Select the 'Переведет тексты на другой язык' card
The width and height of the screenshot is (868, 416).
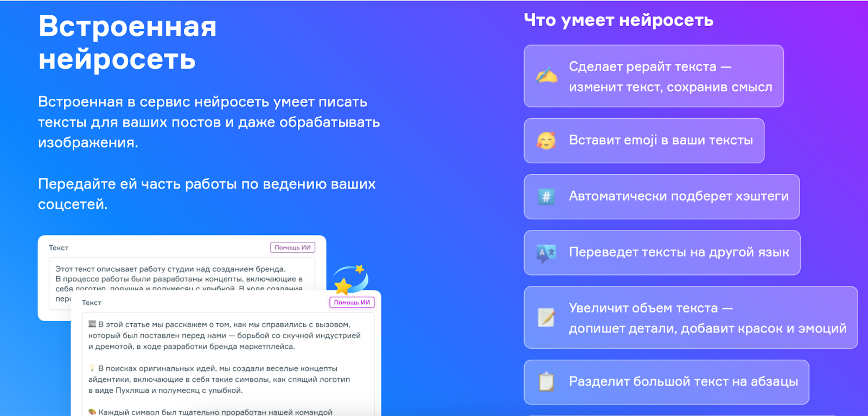[662, 253]
